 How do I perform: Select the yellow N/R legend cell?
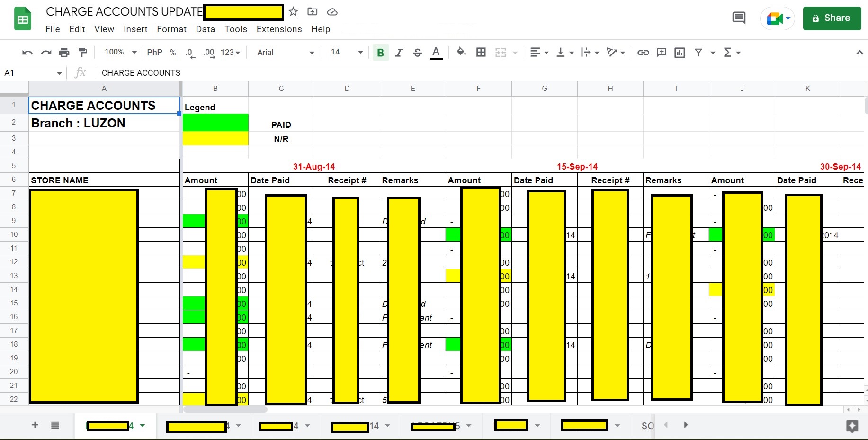pos(215,138)
